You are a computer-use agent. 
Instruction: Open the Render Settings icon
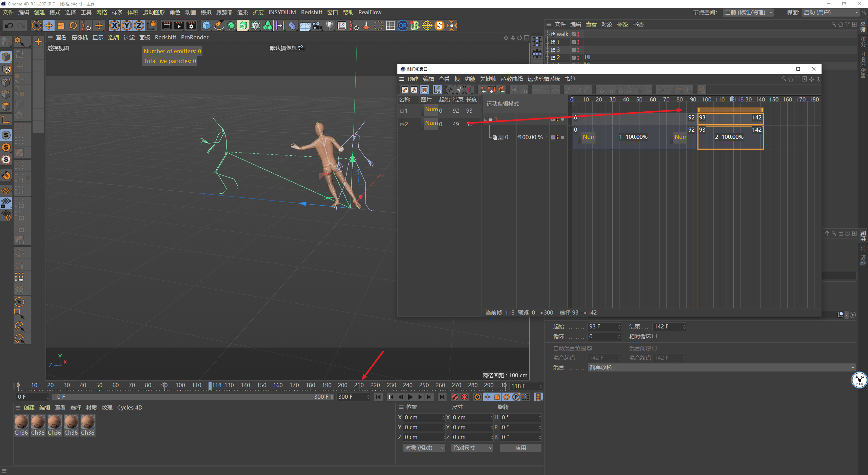pos(191,26)
